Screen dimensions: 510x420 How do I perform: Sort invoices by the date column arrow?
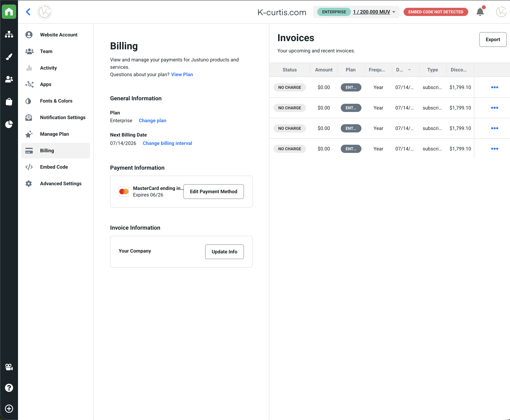click(409, 70)
